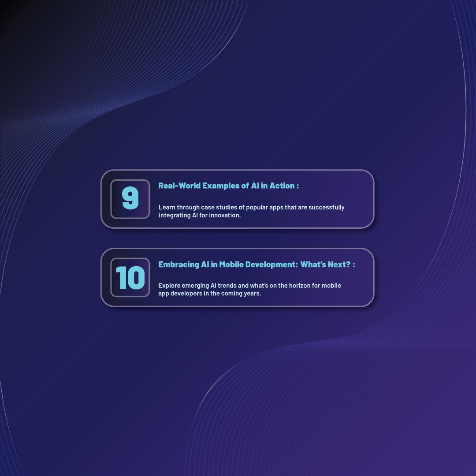Click line "integrating AI for innovation."

pos(200,215)
